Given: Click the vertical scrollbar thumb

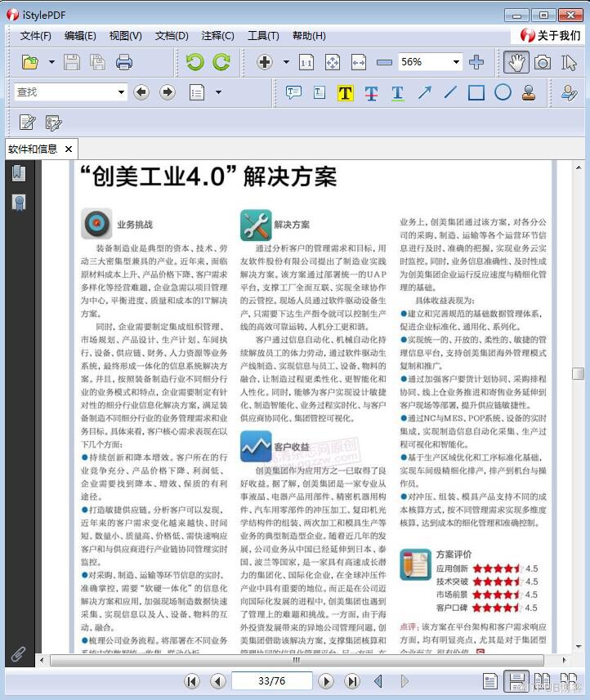Looking at the screenshot, I should 578,373.
